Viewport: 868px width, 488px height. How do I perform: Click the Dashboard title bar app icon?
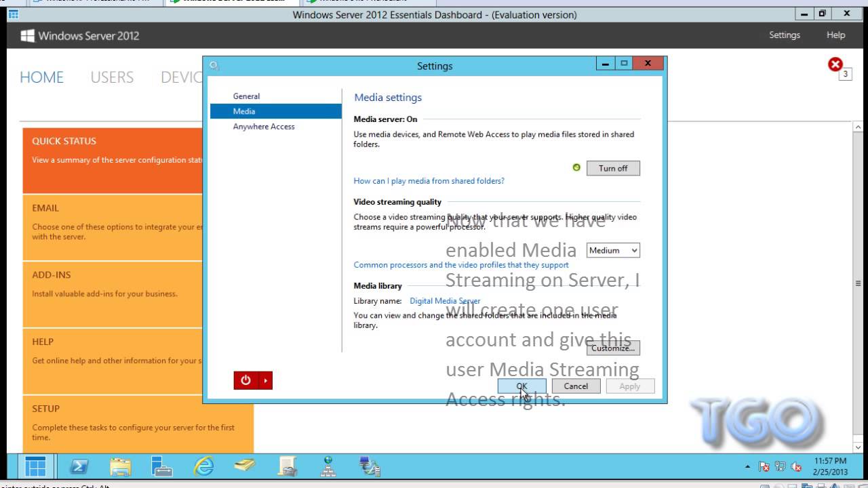pos(14,14)
